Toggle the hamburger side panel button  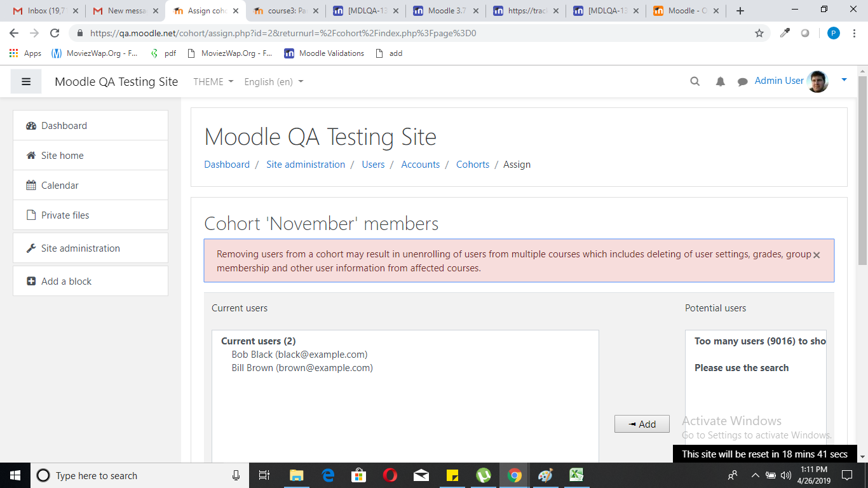click(26, 81)
